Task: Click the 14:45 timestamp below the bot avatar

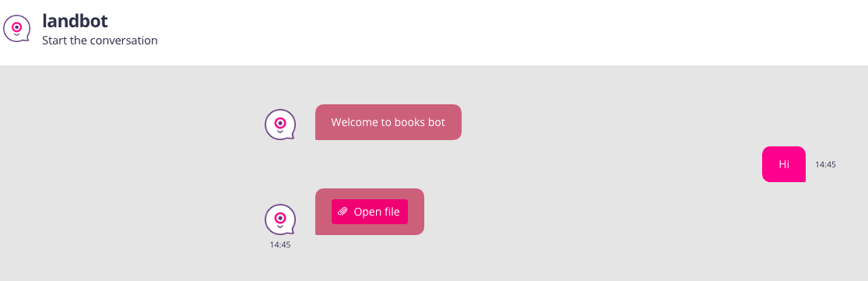Action: point(280,244)
